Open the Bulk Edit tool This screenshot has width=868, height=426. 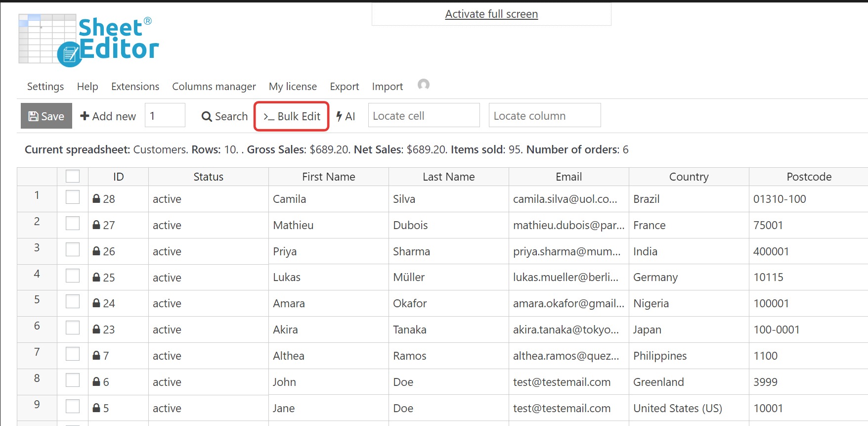292,116
